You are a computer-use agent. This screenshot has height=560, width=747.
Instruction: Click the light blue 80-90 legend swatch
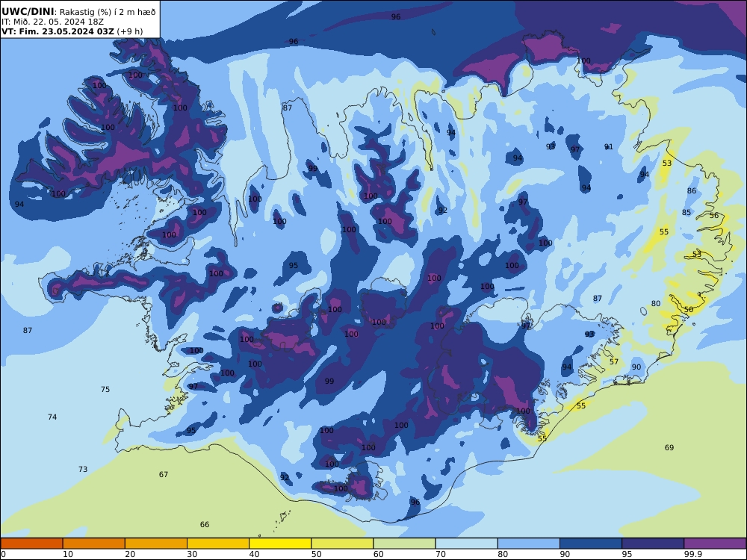[x=529, y=544]
